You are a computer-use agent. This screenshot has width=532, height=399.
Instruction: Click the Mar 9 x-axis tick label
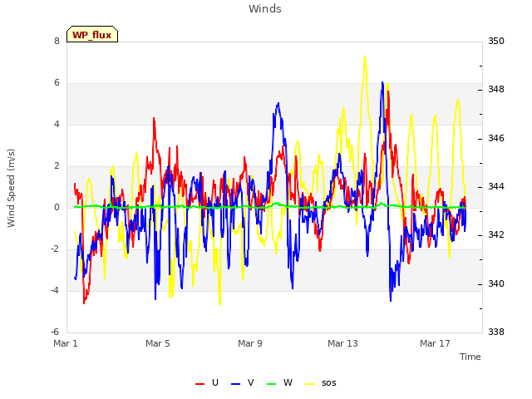click(x=250, y=343)
